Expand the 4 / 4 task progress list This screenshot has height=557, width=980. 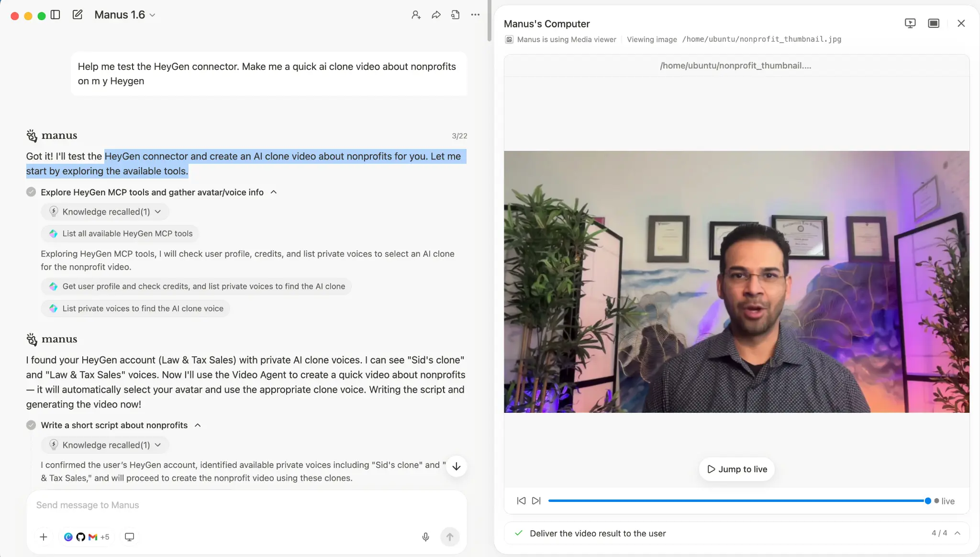tap(958, 533)
